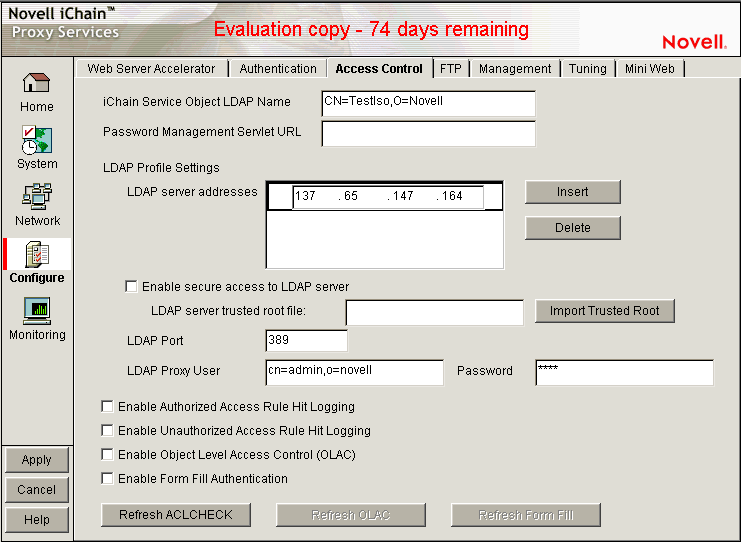Open the Monitoring section icon
Screen dimensions: 741x542
[x=37, y=311]
